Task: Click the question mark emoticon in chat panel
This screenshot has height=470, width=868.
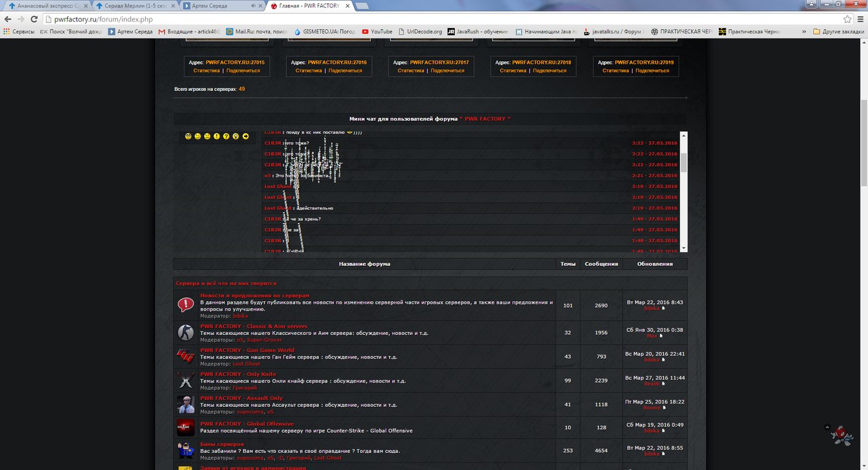Action: (x=226, y=136)
